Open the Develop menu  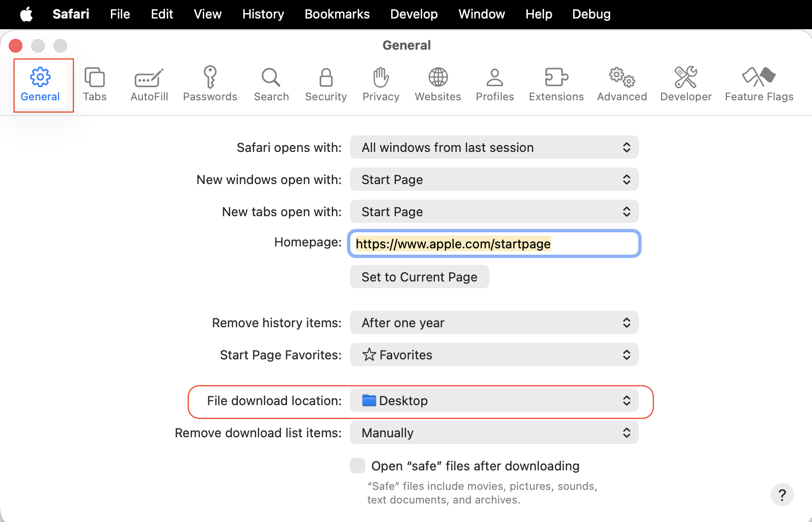pos(414,14)
